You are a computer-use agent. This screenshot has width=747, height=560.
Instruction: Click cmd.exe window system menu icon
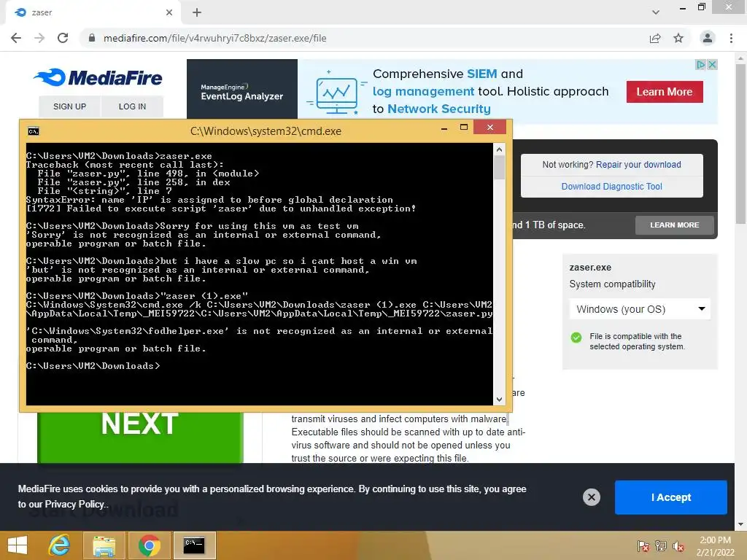point(34,131)
